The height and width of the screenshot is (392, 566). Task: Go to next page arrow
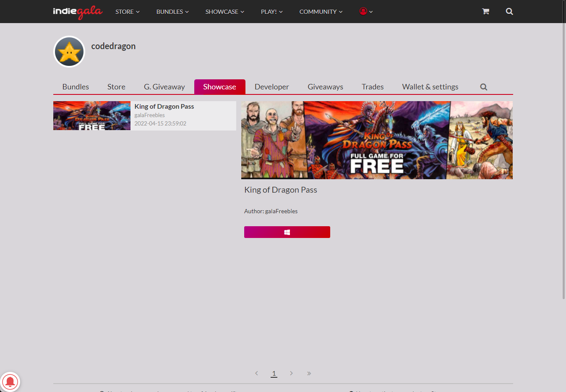pyautogui.click(x=291, y=373)
